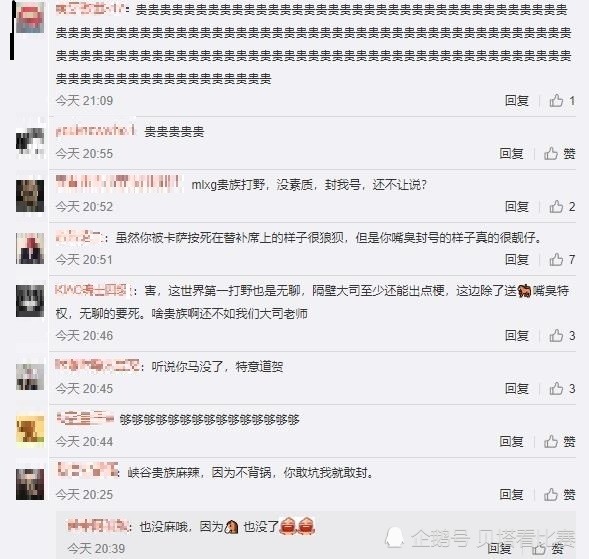The image size is (589, 559).
Task: Open the yellow avatar of 20:44 commenter
Action: point(30,429)
